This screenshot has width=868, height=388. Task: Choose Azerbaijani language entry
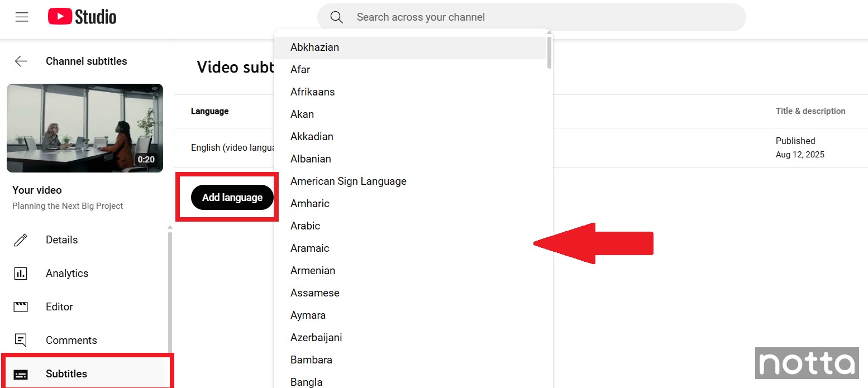316,338
